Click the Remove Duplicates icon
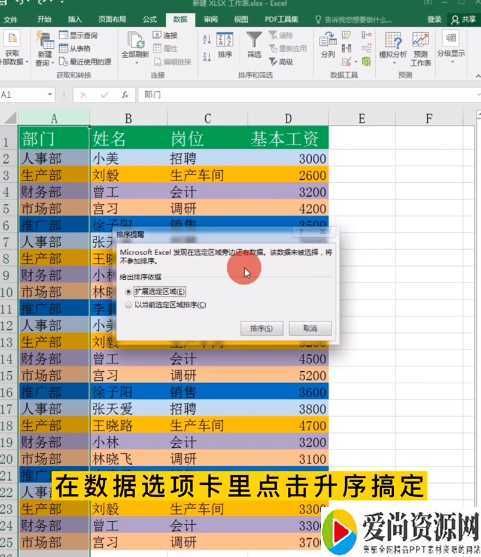The width and height of the screenshot is (481, 557). coord(346,48)
